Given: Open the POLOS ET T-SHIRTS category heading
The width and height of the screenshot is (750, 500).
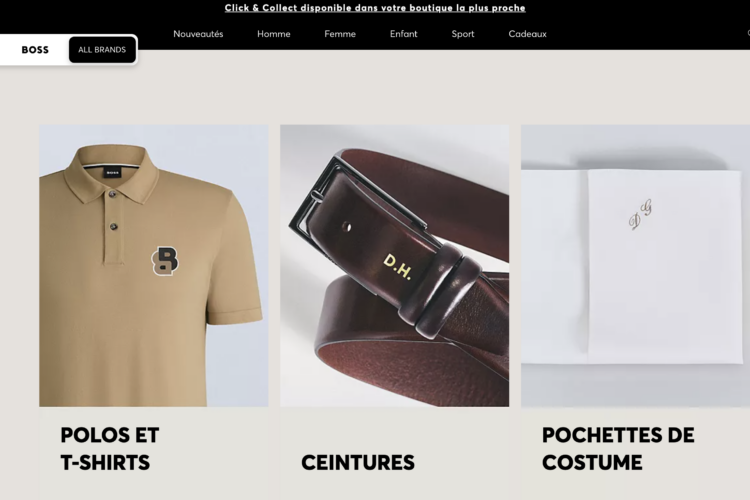Looking at the screenshot, I should (110, 449).
